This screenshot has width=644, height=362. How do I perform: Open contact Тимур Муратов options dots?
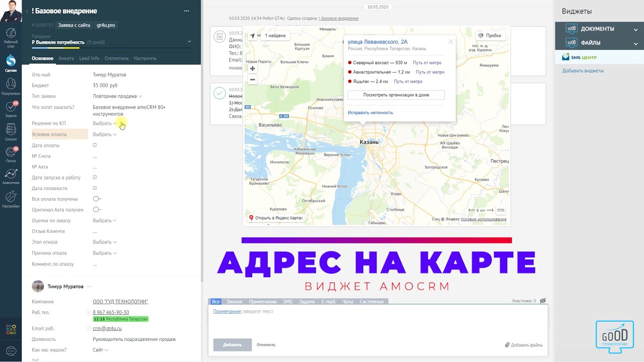[x=89, y=286]
